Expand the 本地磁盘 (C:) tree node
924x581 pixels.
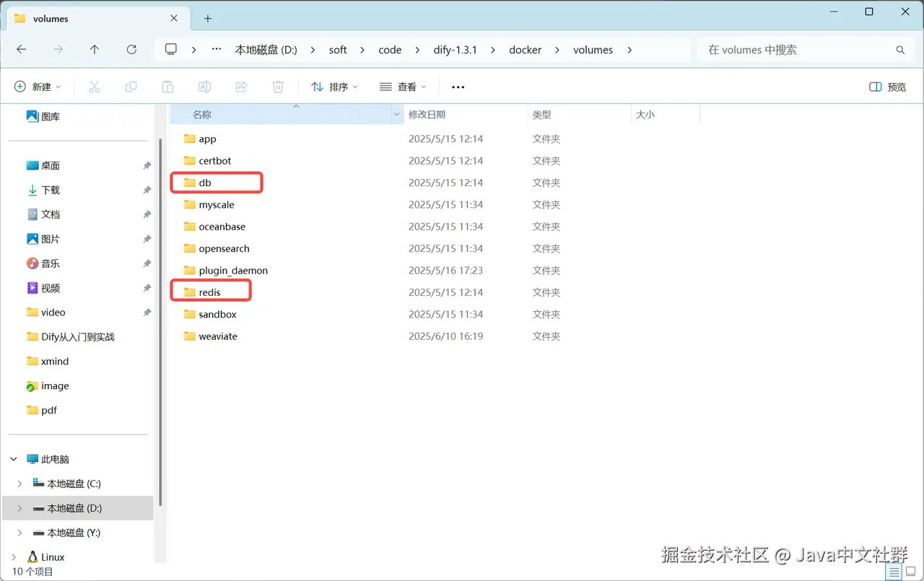[x=19, y=484]
